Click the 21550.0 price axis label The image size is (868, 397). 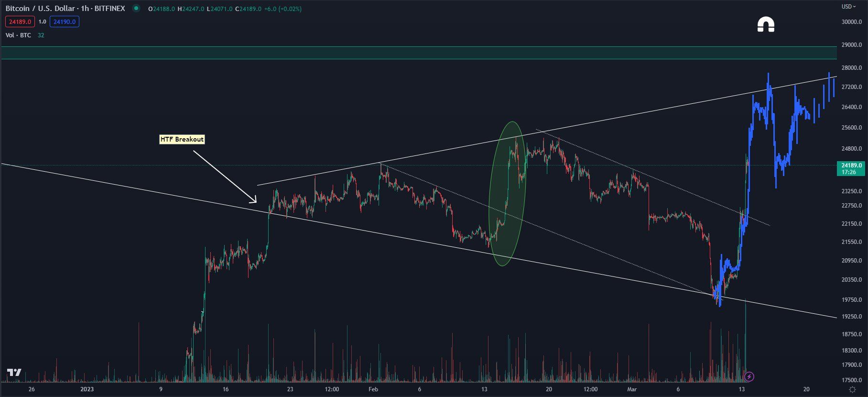pos(852,242)
